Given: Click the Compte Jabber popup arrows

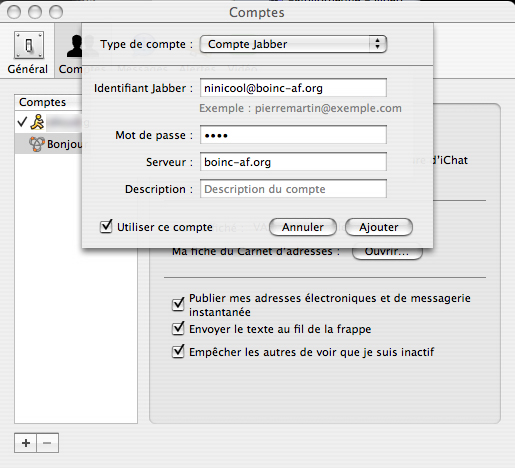Looking at the screenshot, I should 377,44.
